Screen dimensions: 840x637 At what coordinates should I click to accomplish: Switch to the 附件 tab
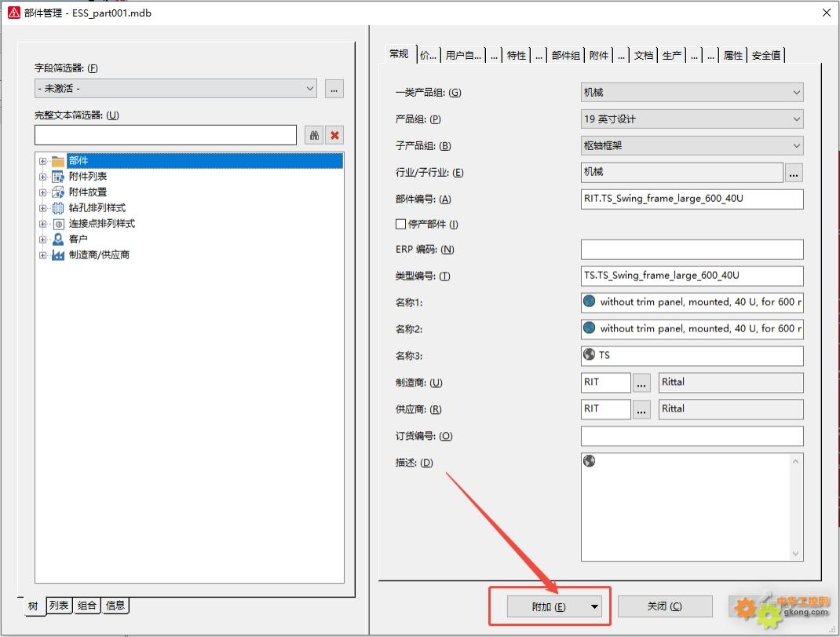pos(599,55)
